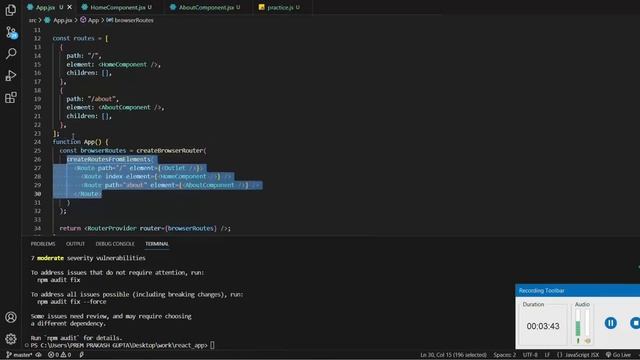640x360 pixels.
Task: Change the LF end-of-line setting
Action: (x=547, y=355)
